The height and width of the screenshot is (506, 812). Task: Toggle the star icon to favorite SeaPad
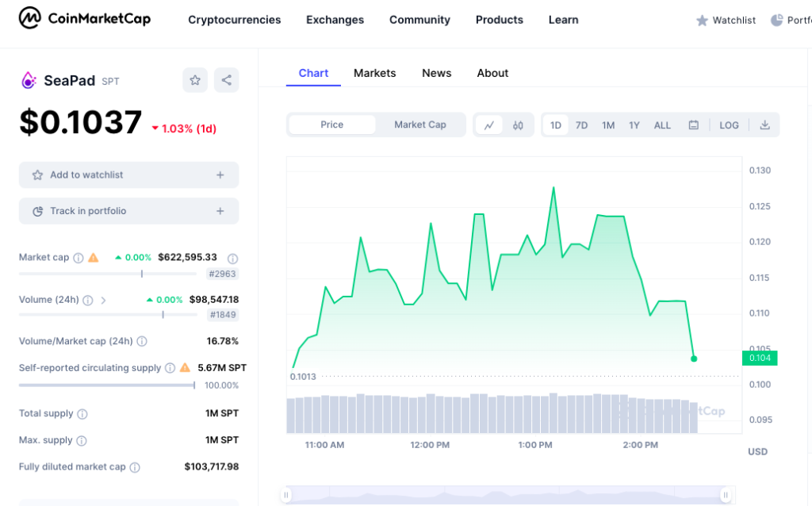pos(194,80)
